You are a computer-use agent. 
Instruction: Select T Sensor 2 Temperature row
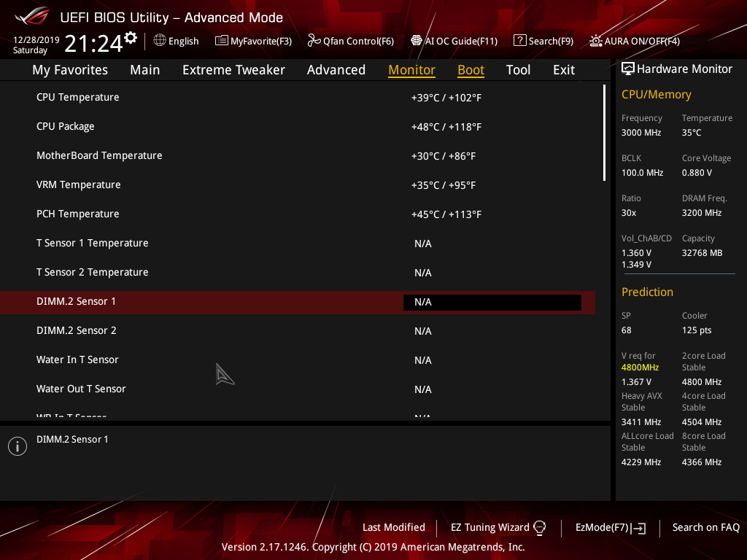click(298, 273)
